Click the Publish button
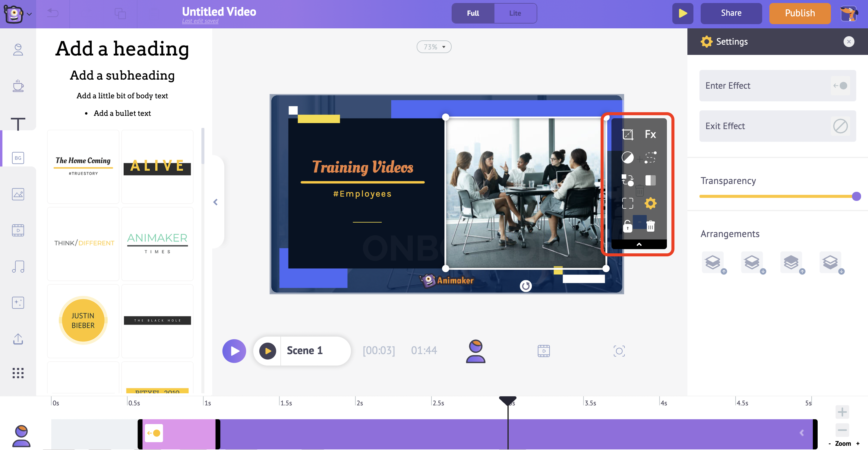This screenshot has width=868, height=450. point(800,12)
